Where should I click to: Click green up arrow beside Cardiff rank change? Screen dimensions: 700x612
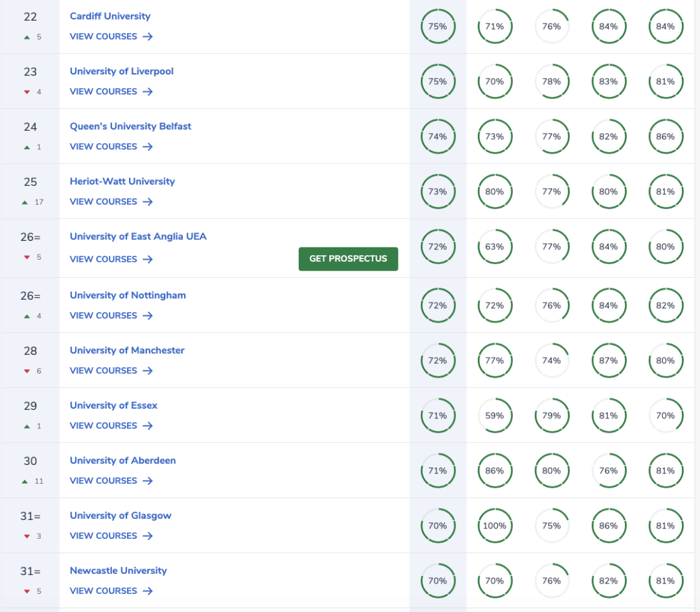tap(27, 38)
